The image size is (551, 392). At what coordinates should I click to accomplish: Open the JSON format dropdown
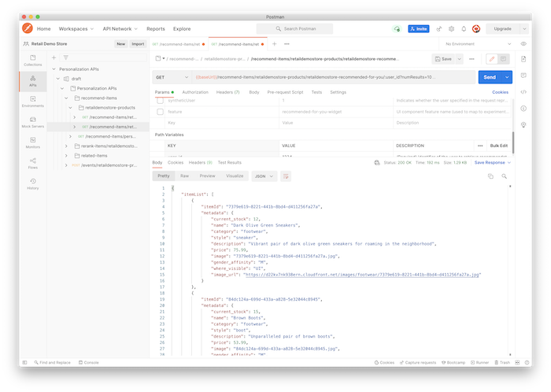[264, 176]
